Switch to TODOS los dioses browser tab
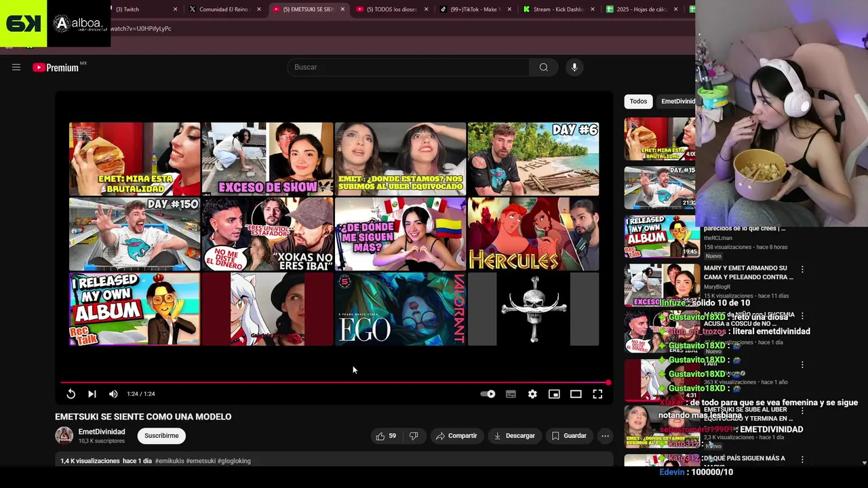The height and width of the screenshot is (488, 868). (391, 9)
